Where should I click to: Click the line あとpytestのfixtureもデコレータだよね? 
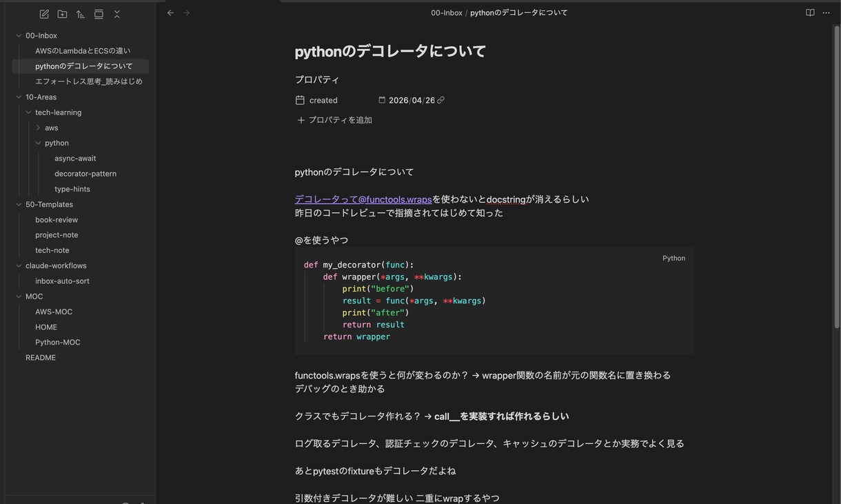pos(375,471)
